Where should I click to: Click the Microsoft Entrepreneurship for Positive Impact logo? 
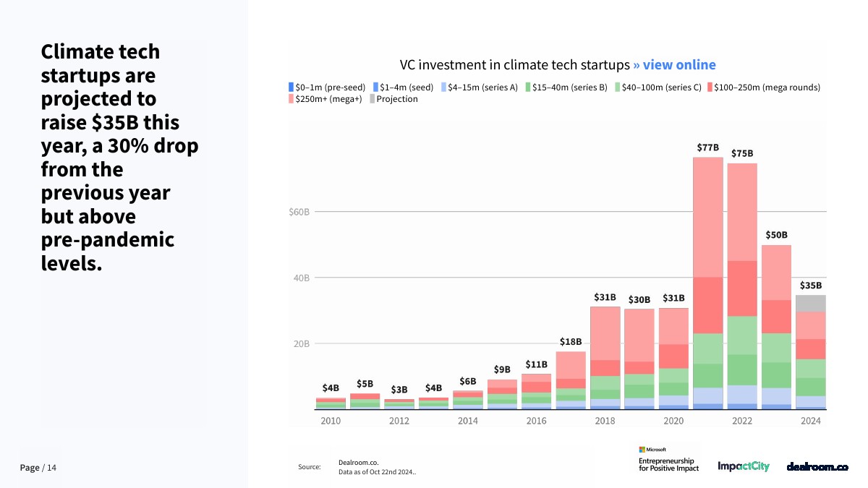pos(665,460)
